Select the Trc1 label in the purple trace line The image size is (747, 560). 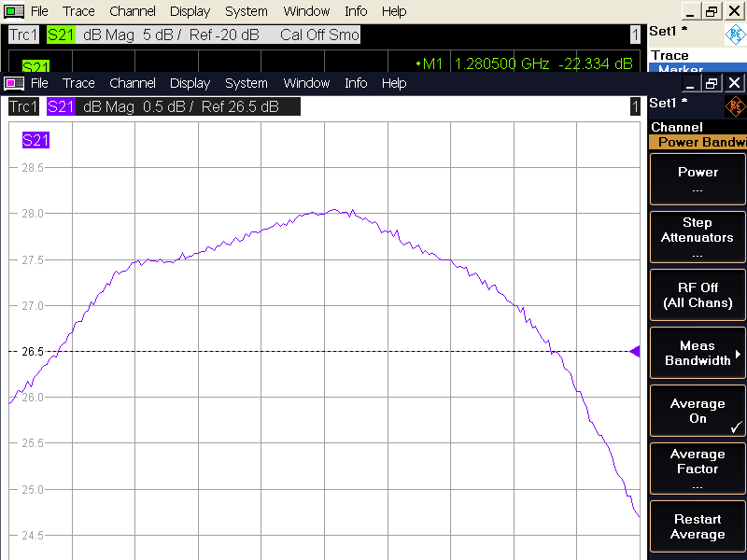25,106
